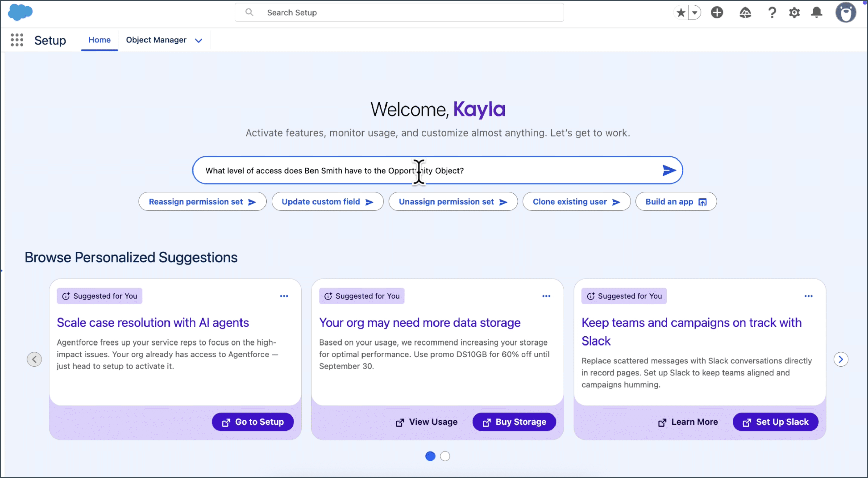Image resolution: width=868 pixels, height=478 pixels.
Task: Open the App Launcher dots grid
Action: coord(17,40)
